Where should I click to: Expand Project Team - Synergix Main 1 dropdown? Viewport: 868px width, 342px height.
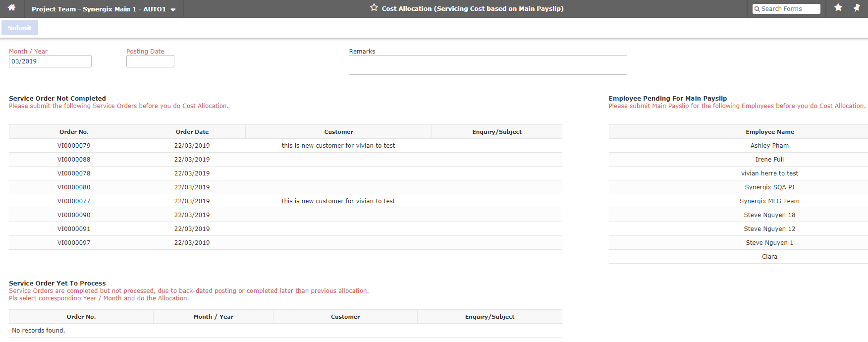(x=173, y=9)
